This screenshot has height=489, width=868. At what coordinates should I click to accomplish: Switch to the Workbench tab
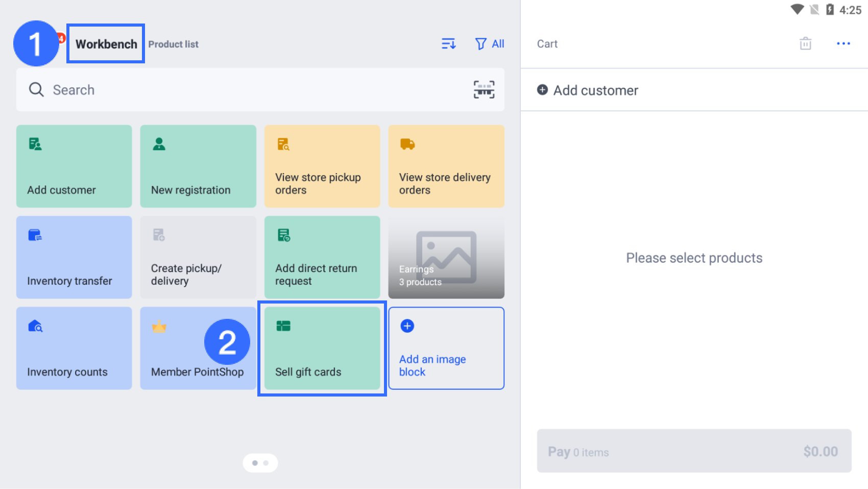tap(106, 44)
